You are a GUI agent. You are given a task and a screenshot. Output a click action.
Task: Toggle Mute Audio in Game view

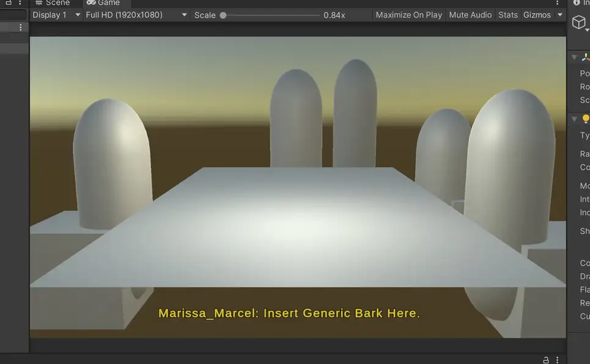470,15
